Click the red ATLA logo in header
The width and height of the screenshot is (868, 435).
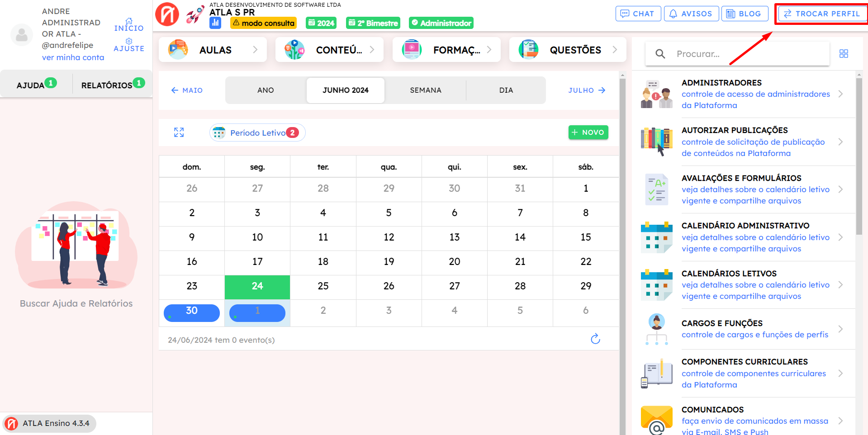point(167,14)
